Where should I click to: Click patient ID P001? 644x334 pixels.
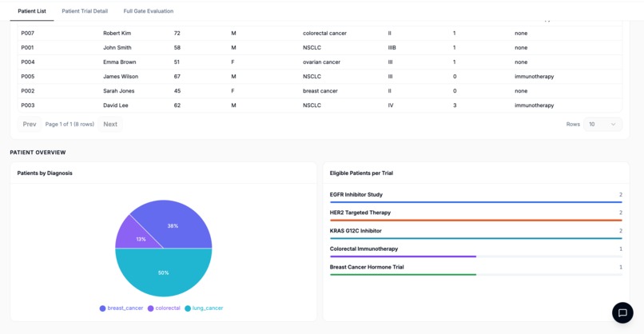coord(27,48)
